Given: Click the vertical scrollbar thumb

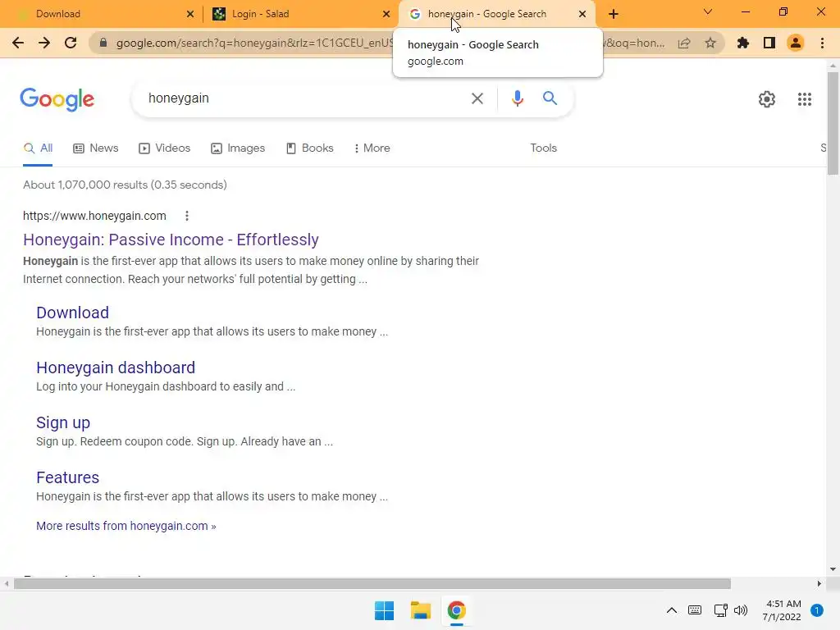Looking at the screenshot, I should pos(833,123).
